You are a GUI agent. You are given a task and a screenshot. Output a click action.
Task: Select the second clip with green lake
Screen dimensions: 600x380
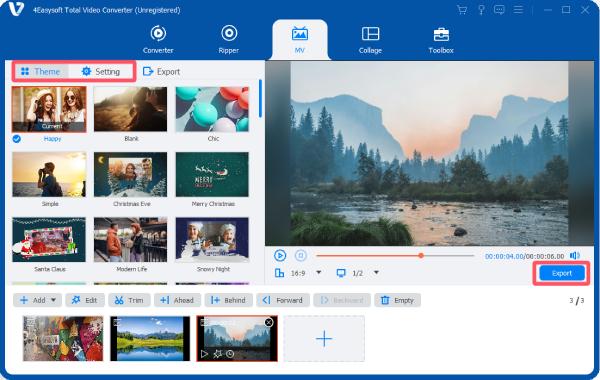coord(150,339)
